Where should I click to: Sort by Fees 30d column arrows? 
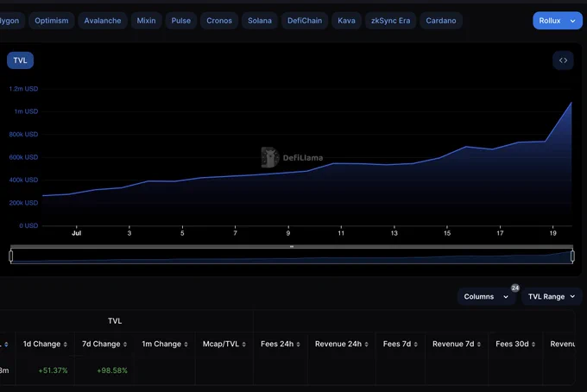coord(533,344)
